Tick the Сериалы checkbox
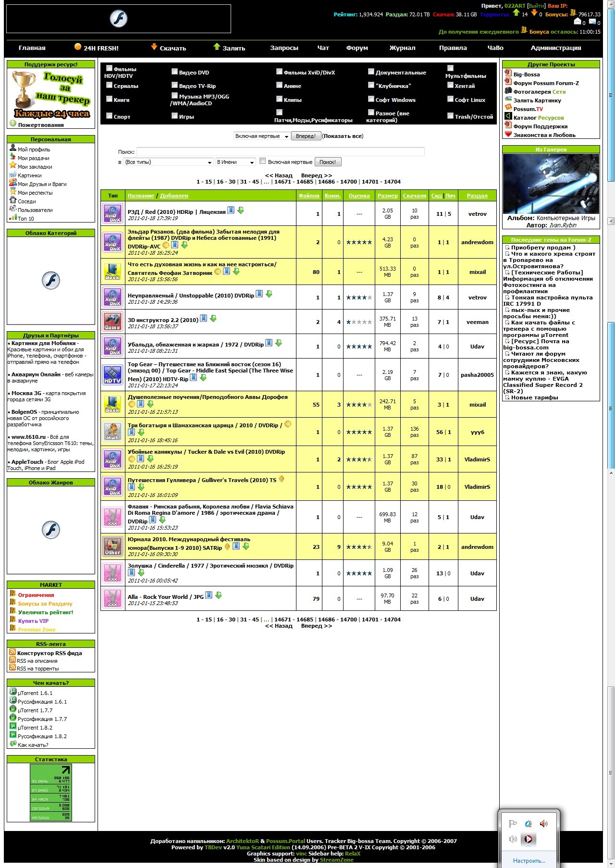 pos(109,85)
